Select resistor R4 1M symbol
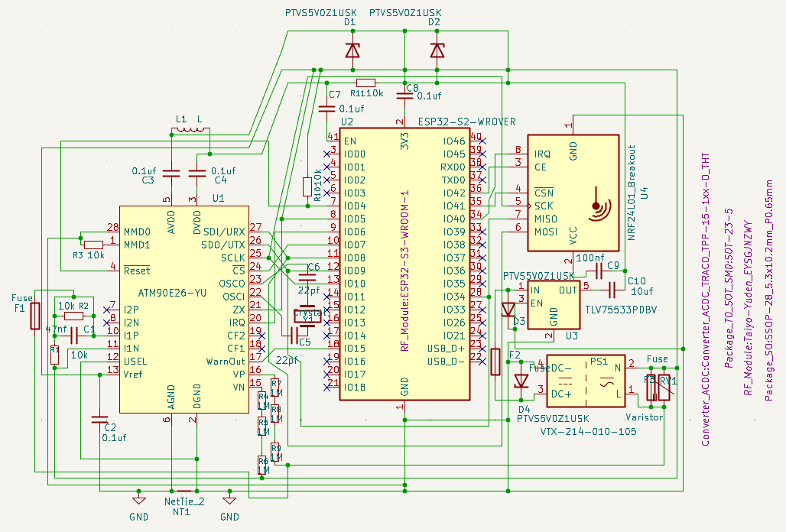This screenshot has width=786, height=532. (261, 401)
